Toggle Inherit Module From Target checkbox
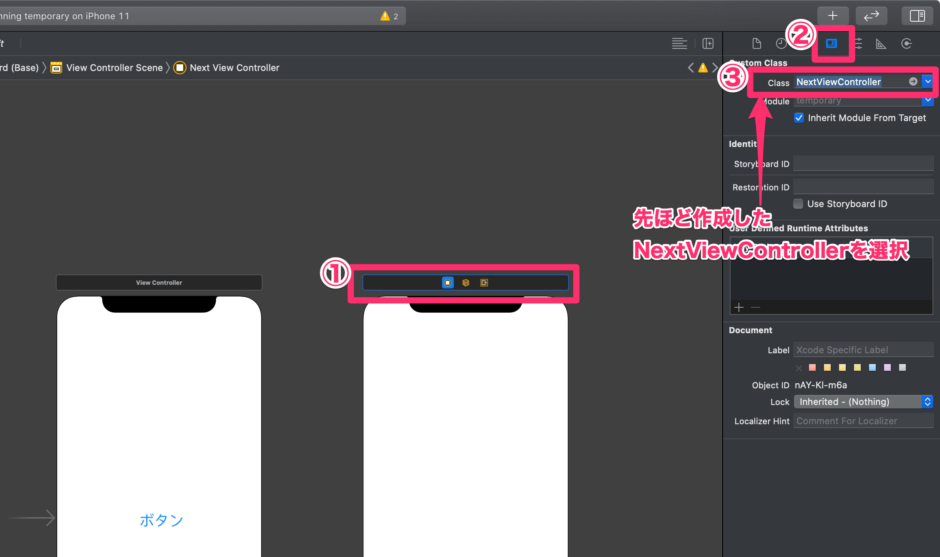The height and width of the screenshot is (557, 940). coord(799,118)
